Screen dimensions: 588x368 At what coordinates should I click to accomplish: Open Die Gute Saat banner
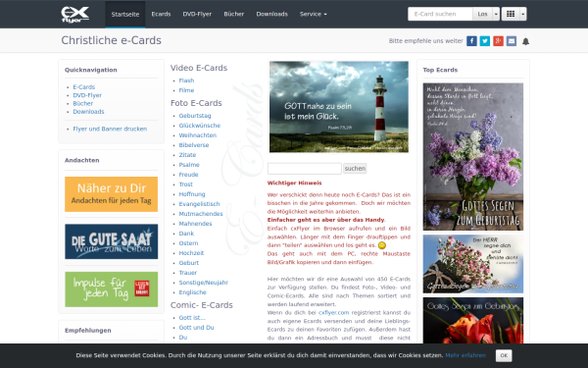112,241
